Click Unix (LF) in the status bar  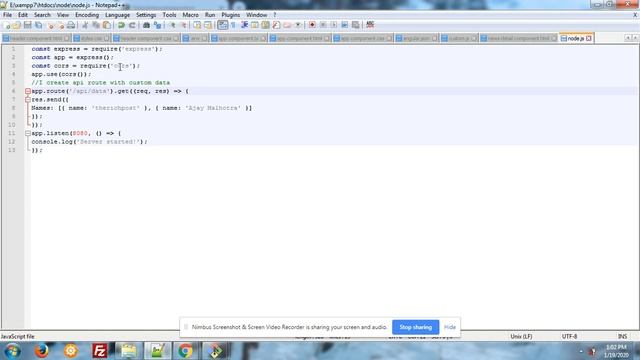tap(521, 337)
